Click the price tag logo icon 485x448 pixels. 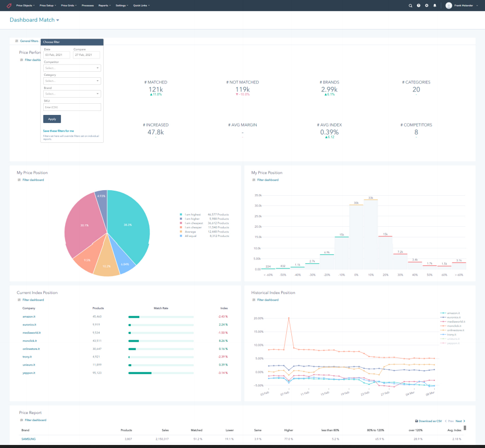[x=8, y=6]
